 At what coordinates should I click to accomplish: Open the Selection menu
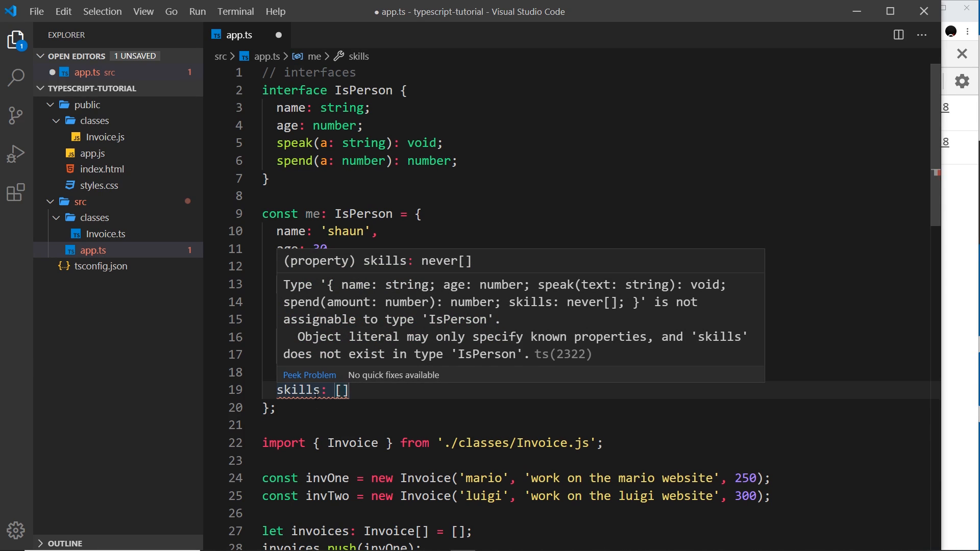[x=103, y=11]
